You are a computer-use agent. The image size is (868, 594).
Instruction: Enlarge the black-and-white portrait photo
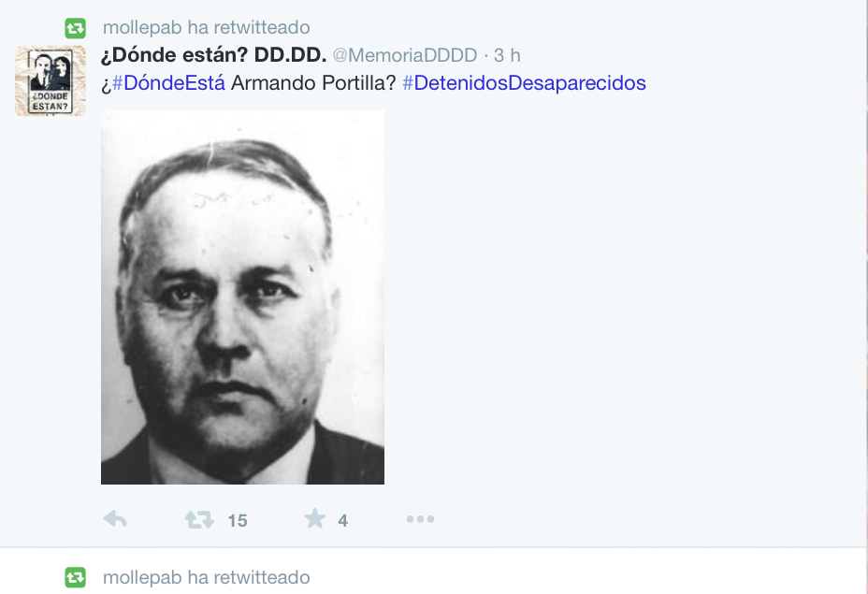point(242,297)
